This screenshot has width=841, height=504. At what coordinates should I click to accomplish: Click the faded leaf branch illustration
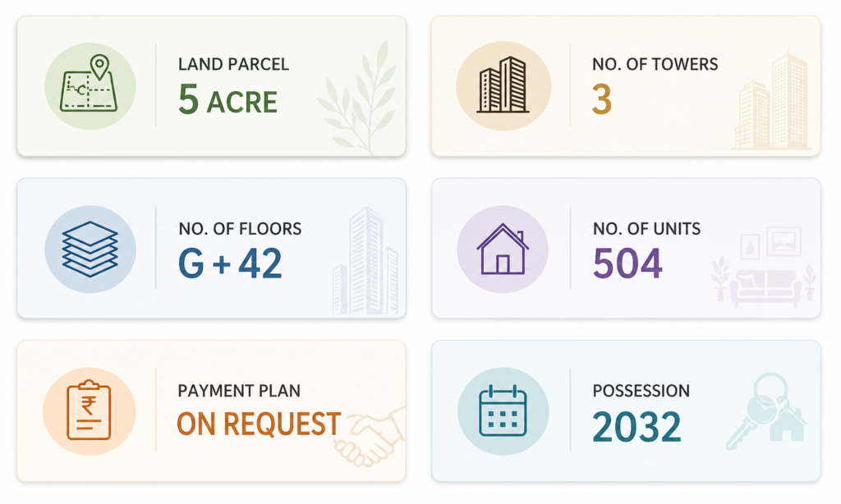(x=360, y=100)
